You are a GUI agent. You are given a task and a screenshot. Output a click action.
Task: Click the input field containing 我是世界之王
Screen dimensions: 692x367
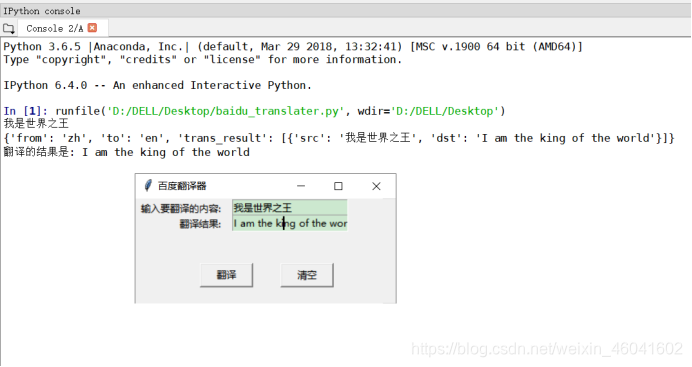click(x=290, y=208)
